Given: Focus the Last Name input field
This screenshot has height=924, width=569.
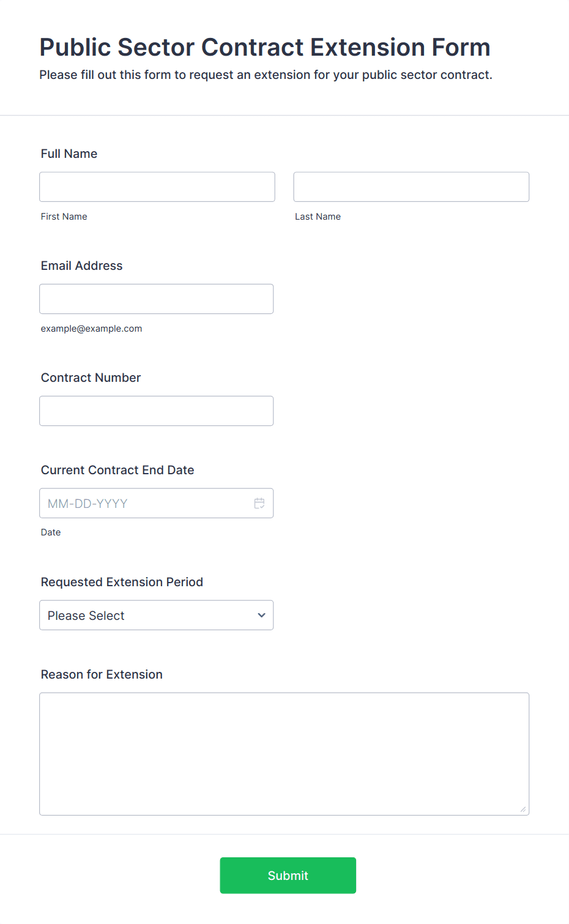Looking at the screenshot, I should pos(411,187).
